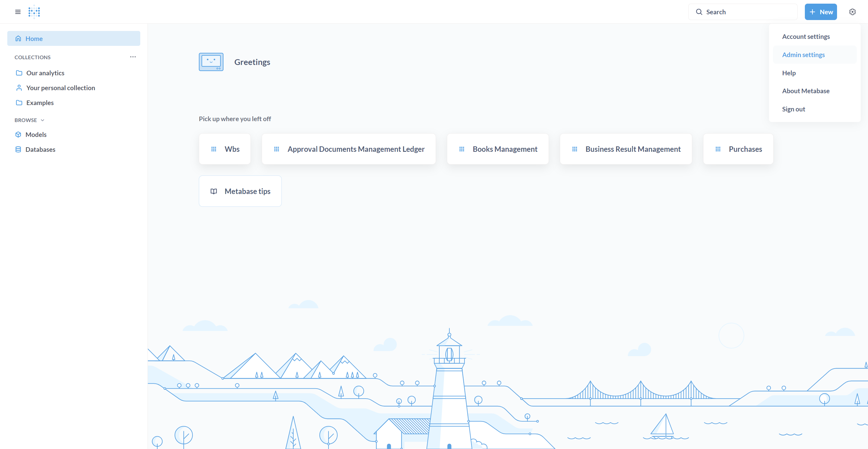Click the Metabase tips book icon
This screenshot has height=449, width=868.
tap(214, 191)
